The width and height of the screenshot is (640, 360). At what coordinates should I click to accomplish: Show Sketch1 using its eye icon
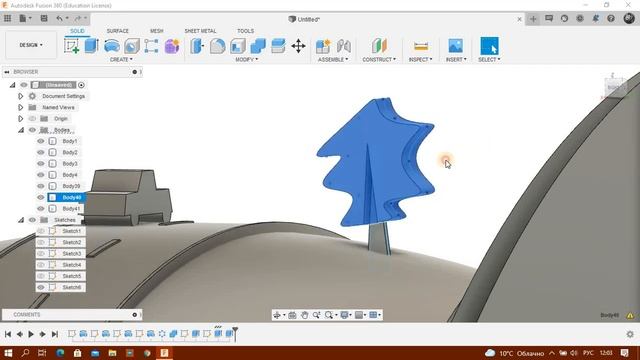coord(40,231)
